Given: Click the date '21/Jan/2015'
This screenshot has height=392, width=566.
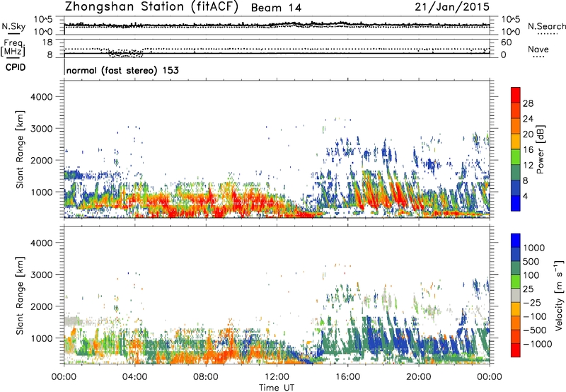Looking at the screenshot, I should click(452, 7).
